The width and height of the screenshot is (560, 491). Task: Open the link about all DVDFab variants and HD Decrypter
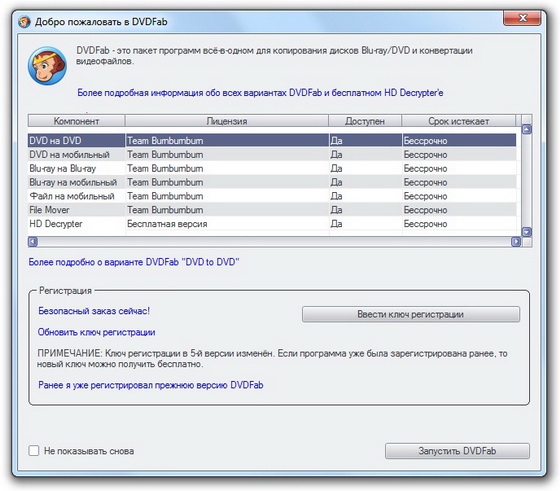[x=260, y=93]
